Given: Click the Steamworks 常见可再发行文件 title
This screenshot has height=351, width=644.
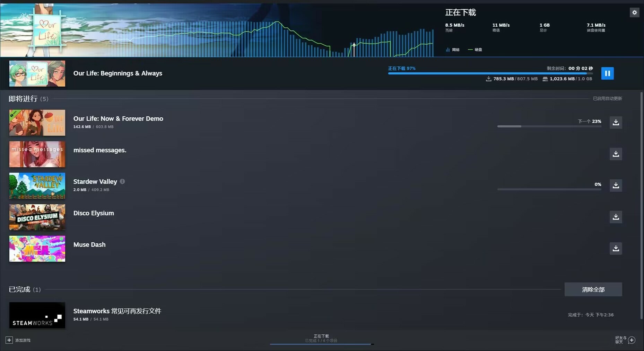Looking at the screenshot, I should click(x=117, y=311).
